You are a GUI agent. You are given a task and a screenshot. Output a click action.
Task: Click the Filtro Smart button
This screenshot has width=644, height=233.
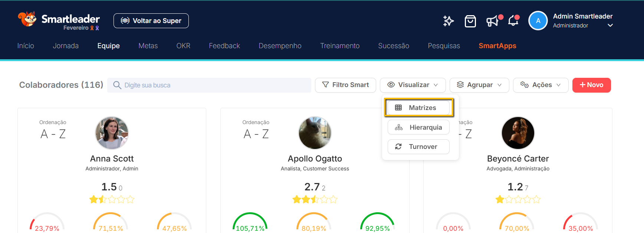345,85
